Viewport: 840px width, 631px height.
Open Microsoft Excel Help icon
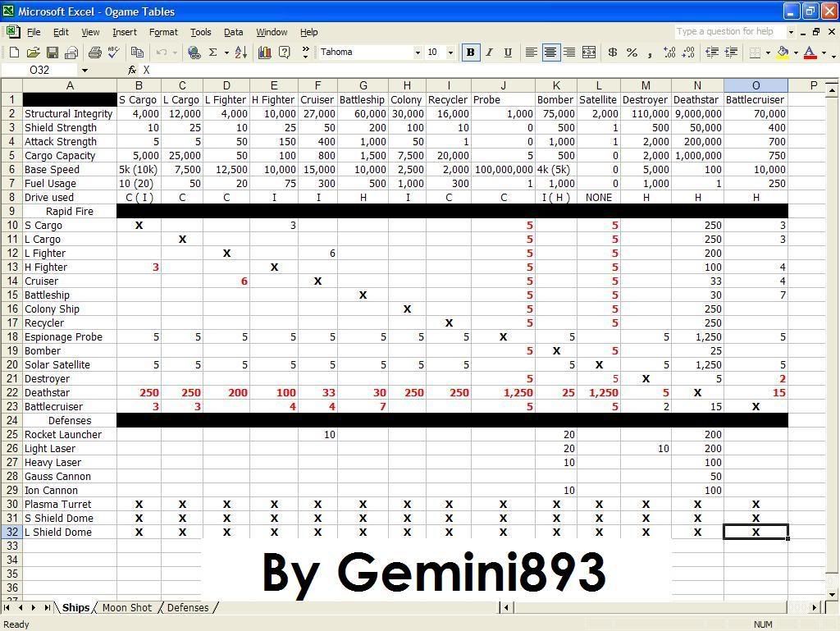point(285,52)
